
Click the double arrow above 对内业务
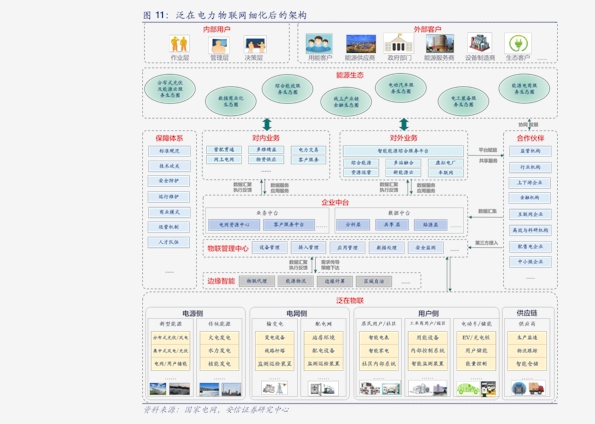tap(267, 125)
